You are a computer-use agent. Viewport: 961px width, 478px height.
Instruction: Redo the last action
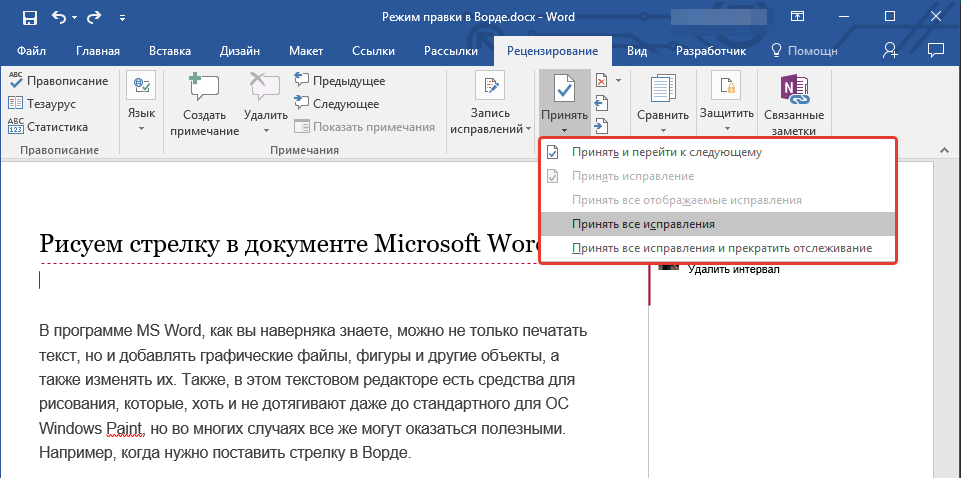point(94,18)
